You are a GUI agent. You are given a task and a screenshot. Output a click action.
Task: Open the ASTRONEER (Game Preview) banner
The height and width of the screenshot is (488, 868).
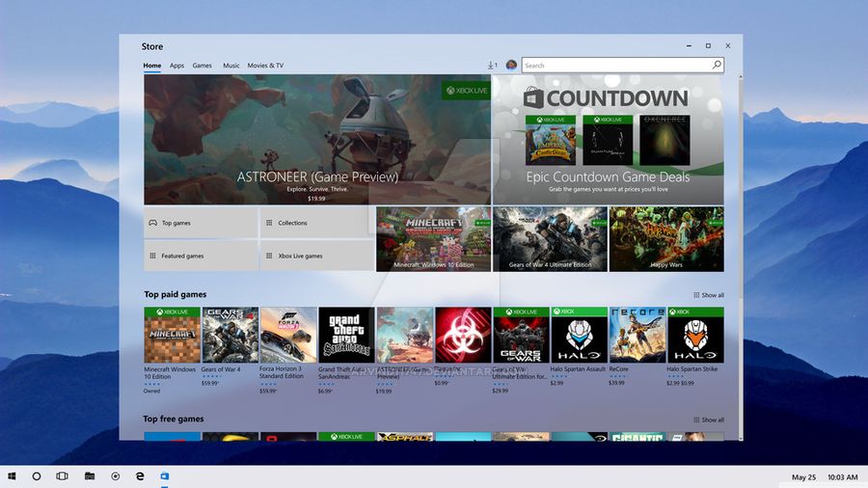tap(317, 139)
